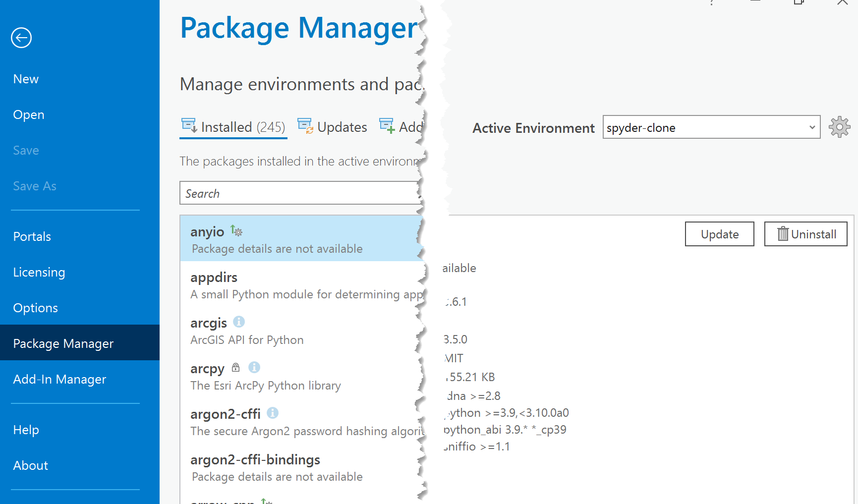Screen dimensions: 858x504
Task: Click the package Search field
Action: (300, 193)
